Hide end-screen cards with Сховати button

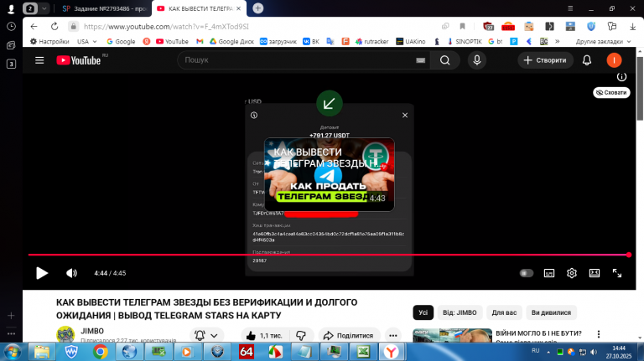(611, 93)
